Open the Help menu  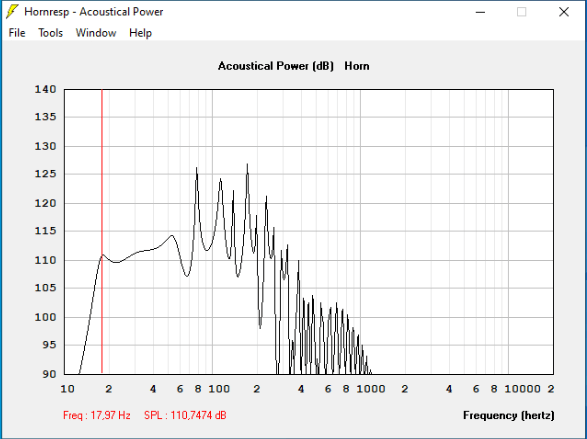click(x=140, y=33)
